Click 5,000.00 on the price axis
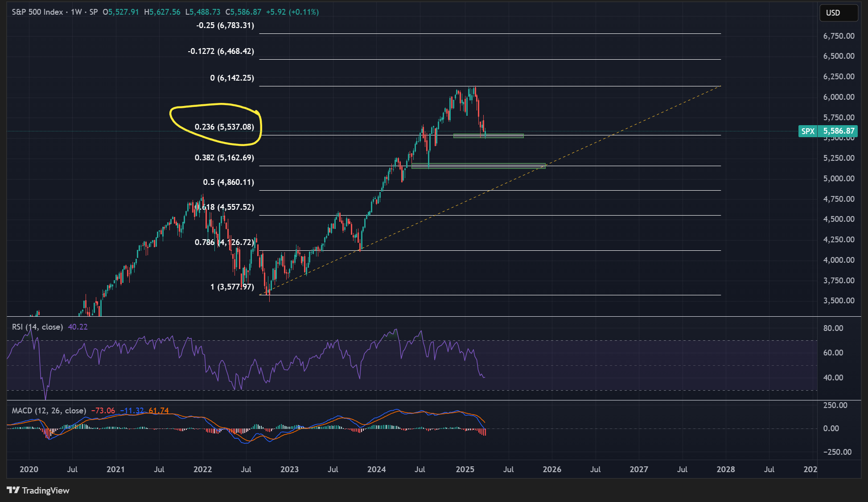This screenshot has height=502, width=868. tap(839, 179)
